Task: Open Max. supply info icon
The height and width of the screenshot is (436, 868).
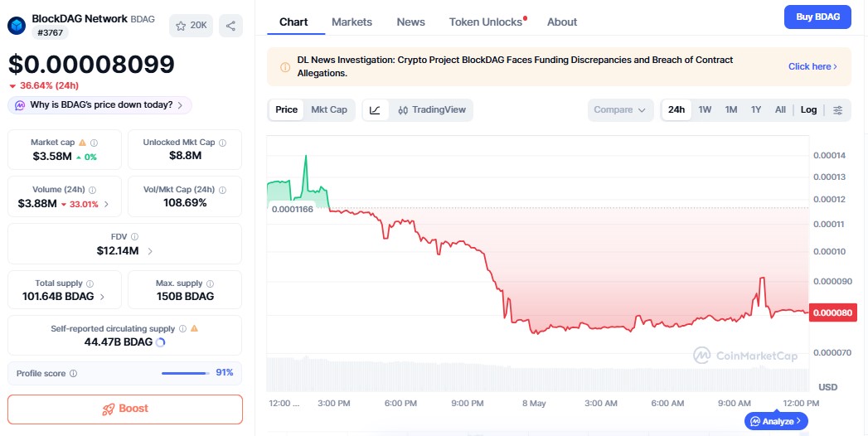Action: 210,283
